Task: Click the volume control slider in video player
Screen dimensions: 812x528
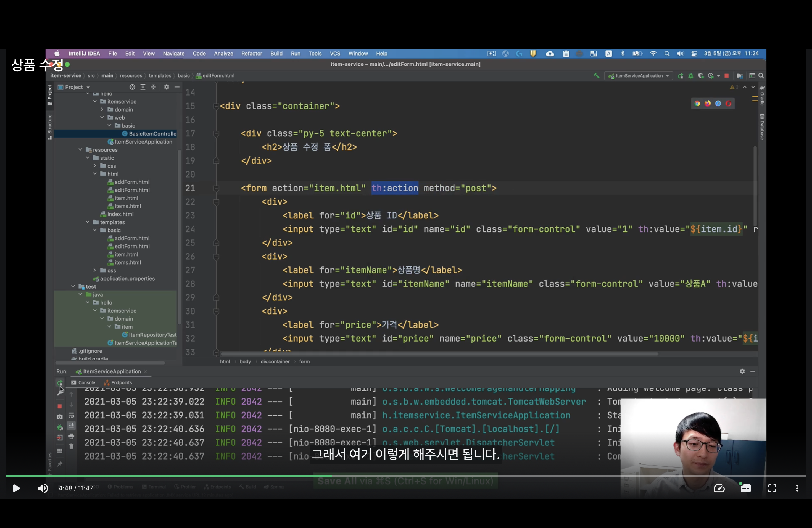Action: pyautogui.click(x=42, y=488)
